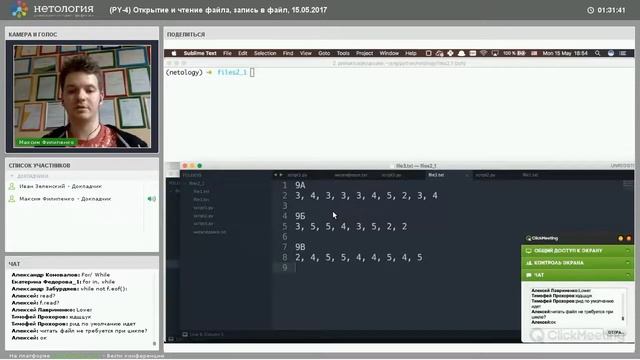
Task: Click line 7 text 9В in the editor
Action: (x=300, y=247)
